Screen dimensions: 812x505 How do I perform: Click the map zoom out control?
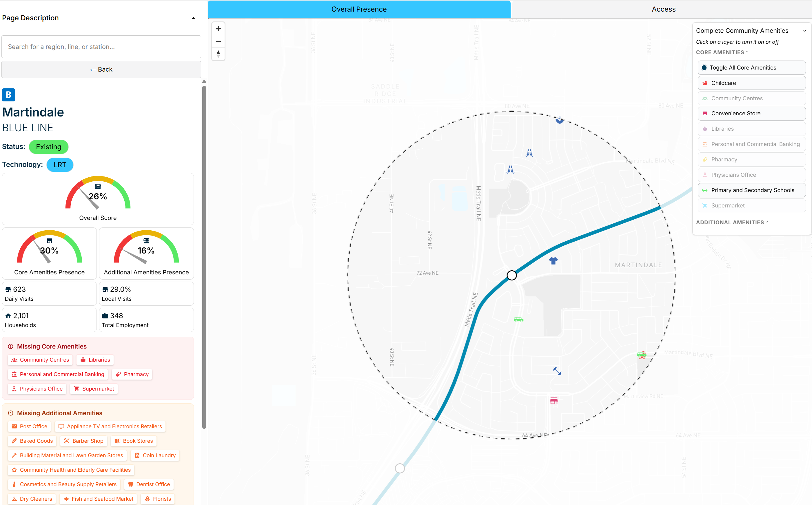(218, 41)
